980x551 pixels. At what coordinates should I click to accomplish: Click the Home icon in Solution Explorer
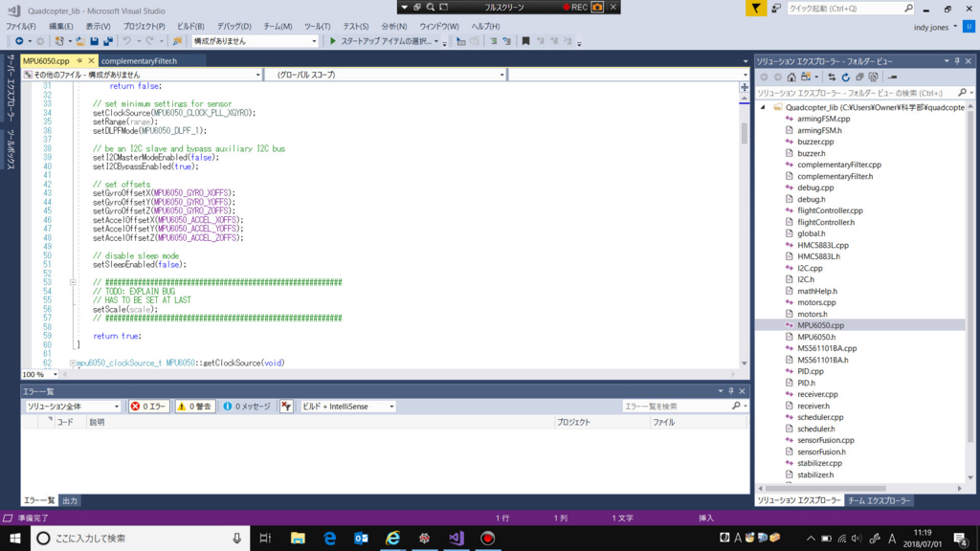coord(791,77)
